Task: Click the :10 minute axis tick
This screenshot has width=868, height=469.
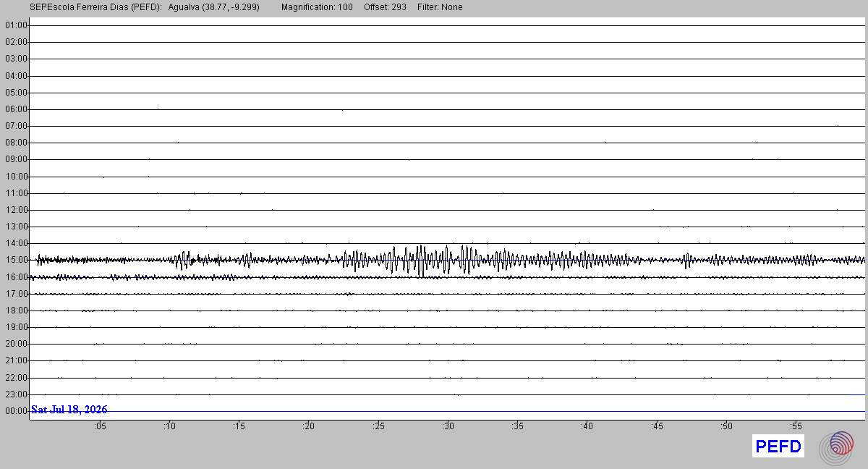Action: click(169, 426)
